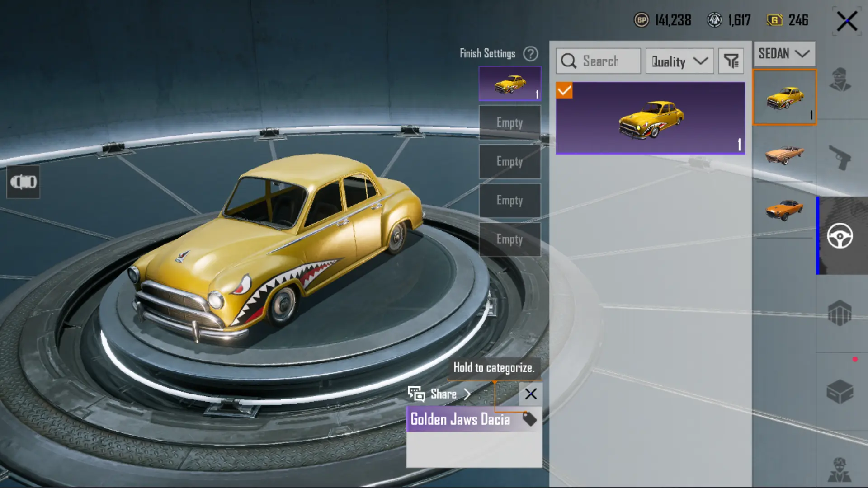Uncheck the Golden Jaws Dacia skin checkmark
This screenshot has height=488, width=868.
pyautogui.click(x=564, y=90)
